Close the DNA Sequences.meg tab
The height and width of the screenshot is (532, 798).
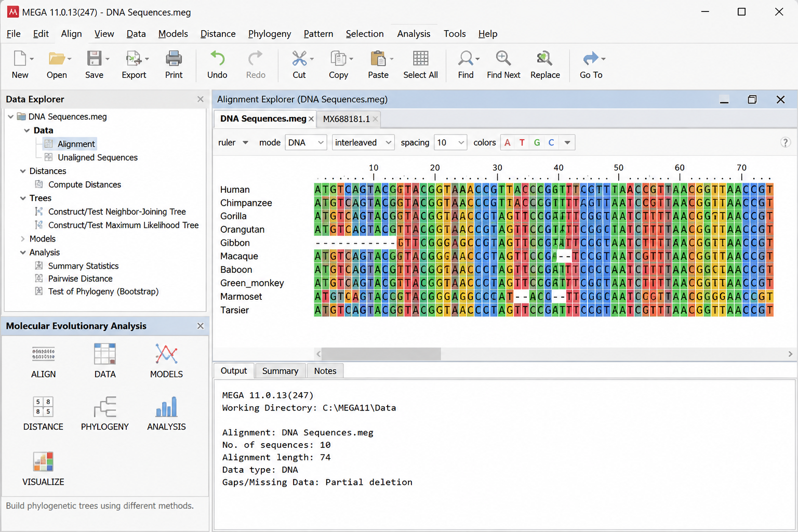(311, 119)
